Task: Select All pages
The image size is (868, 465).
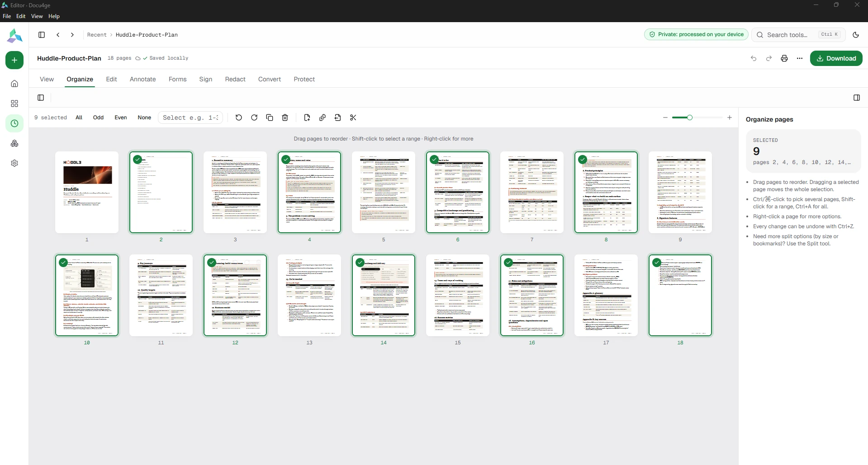Action: [x=79, y=117]
